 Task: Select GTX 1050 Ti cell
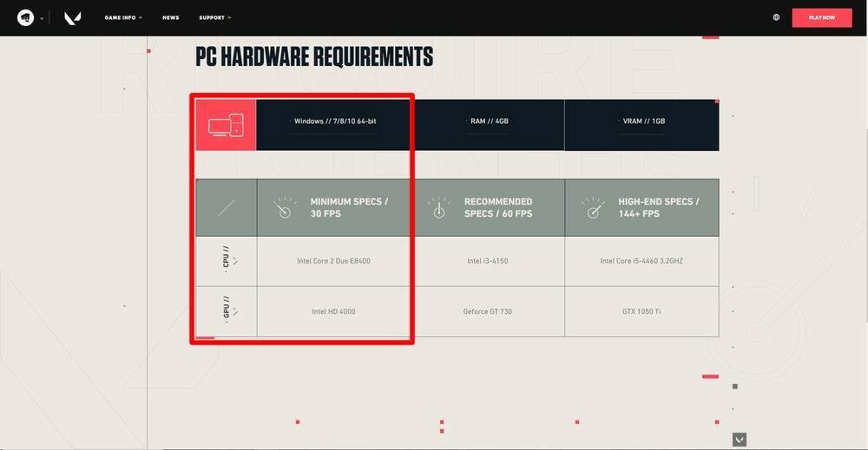click(x=641, y=311)
